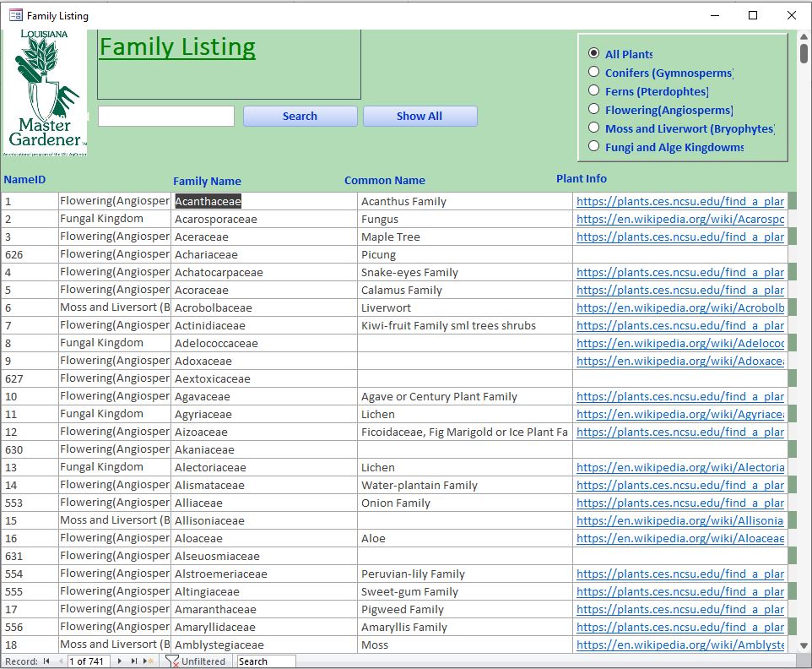Click the Pigweed Family cell
812x669 pixels.
[464, 609]
